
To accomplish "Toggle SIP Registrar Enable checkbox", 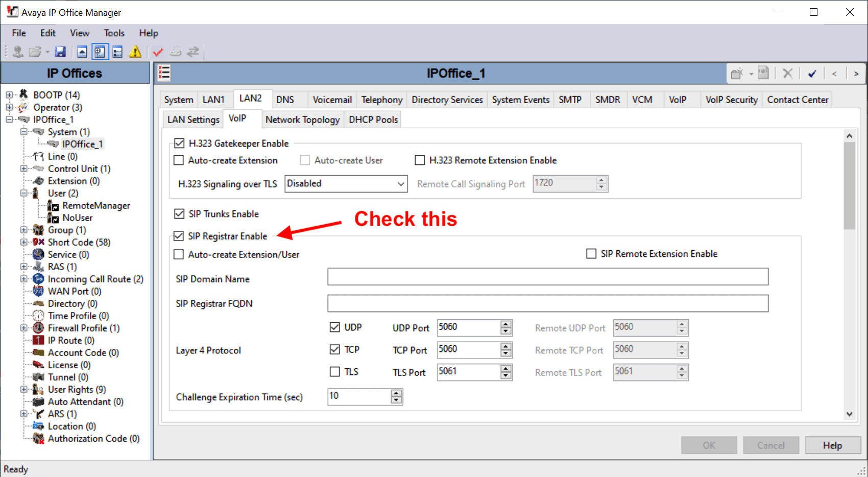I will 179,236.
